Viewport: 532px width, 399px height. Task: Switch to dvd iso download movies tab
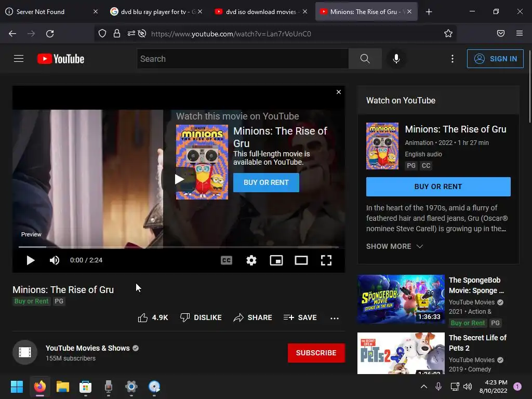(261, 12)
